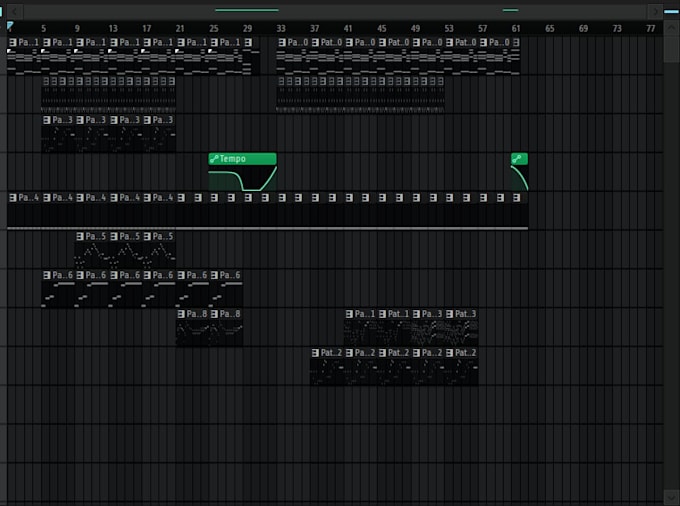Jump to bar 29 on the ruler
Screen dimensions: 680x506
tap(247, 29)
